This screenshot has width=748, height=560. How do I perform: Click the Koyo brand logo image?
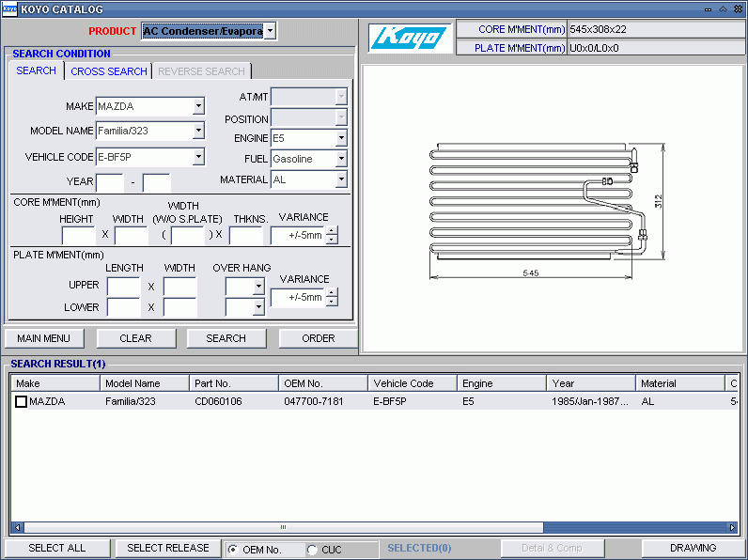[410, 38]
